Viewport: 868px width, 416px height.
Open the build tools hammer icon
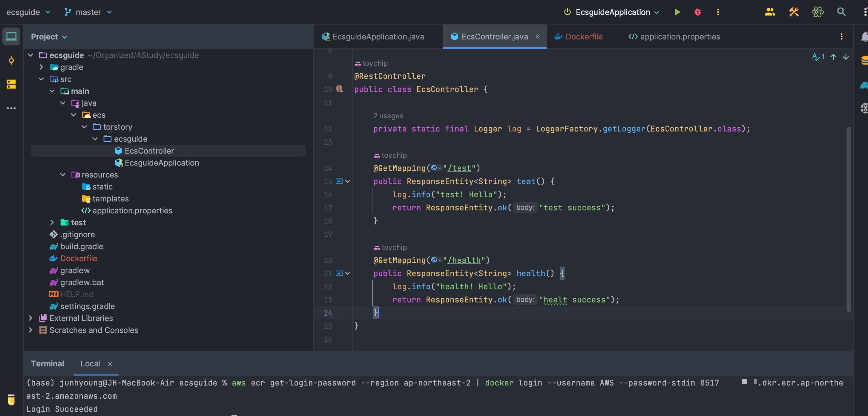pyautogui.click(x=794, y=12)
